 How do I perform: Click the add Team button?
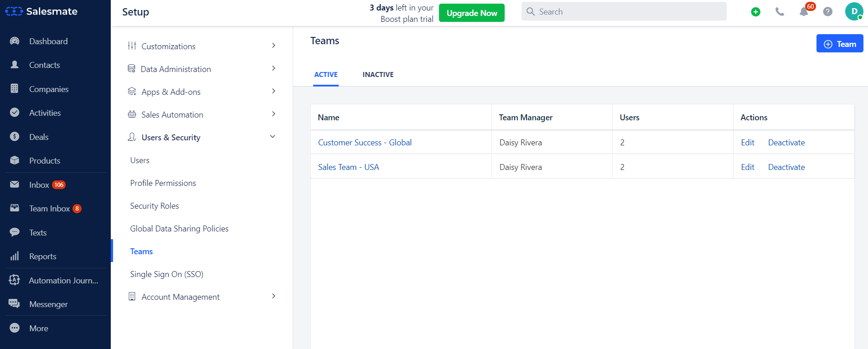[x=840, y=44]
